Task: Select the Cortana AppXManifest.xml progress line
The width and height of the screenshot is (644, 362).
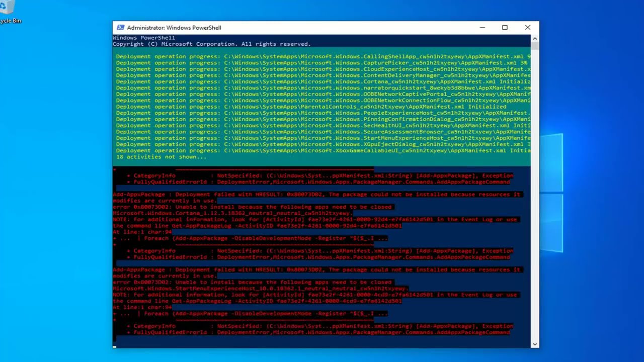Action: [323, 81]
